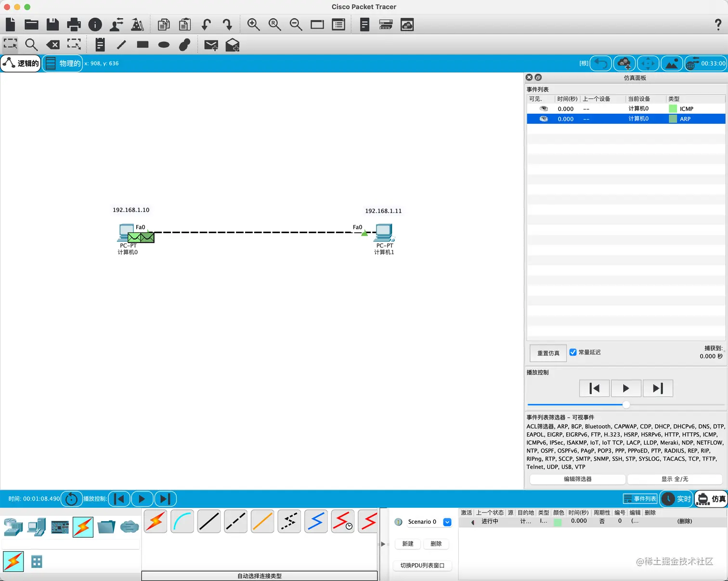The image size is (728, 581).
Task: Open the Activity Wizard (wizard hat icon)
Action: click(x=138, y=25)
